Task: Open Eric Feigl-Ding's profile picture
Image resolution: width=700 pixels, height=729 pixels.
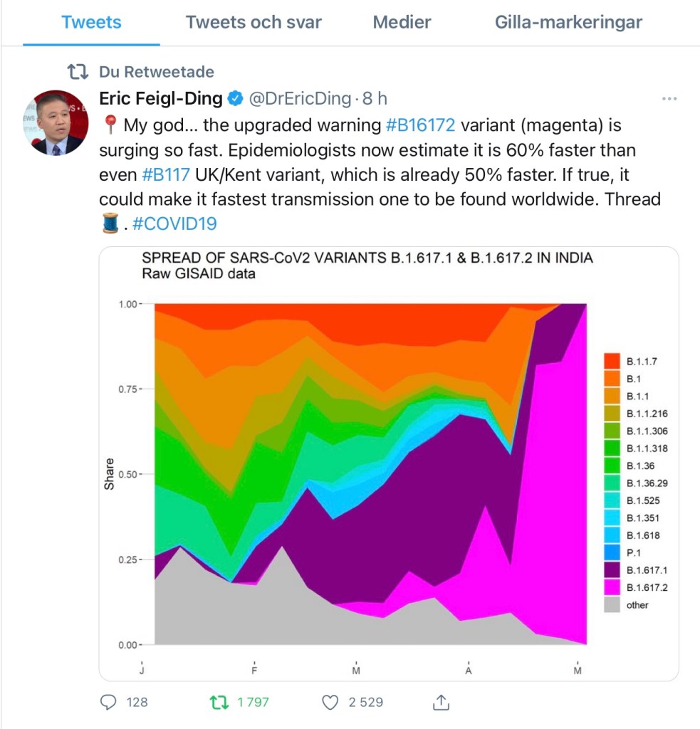Action: click(x=58, y=122)
